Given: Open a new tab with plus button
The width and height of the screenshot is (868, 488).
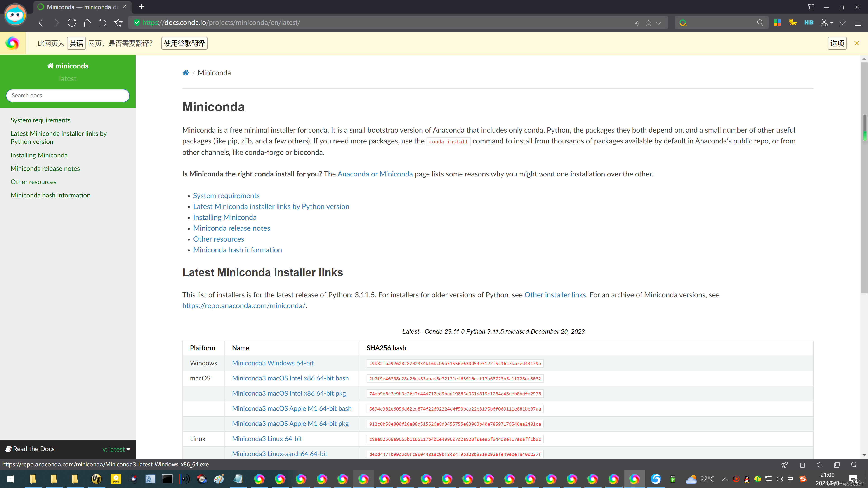Looking at the screenshot, I should [x=141, y=7].
